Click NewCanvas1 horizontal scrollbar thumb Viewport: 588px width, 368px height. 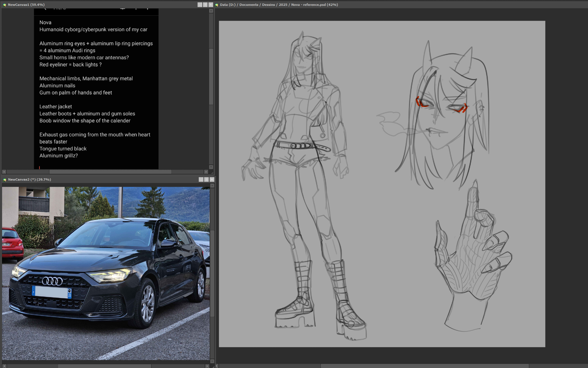110,172
